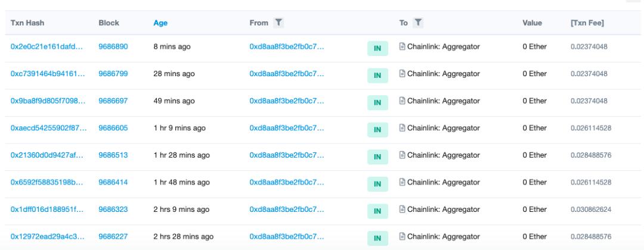Click fee 0.028488576 in block 9686513 row
The width and height of the screenshot is (644, 250).
pyautogui.click(x=591, y=155)
